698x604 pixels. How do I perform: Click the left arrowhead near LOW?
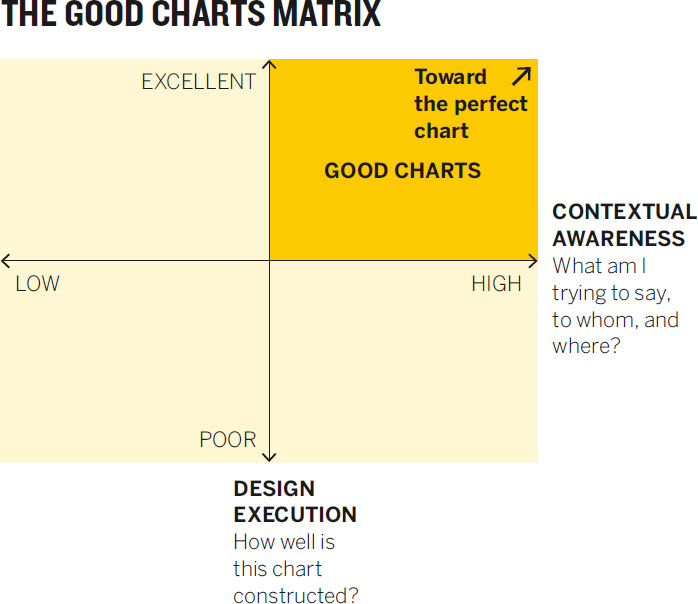click(x=5, y=261)
